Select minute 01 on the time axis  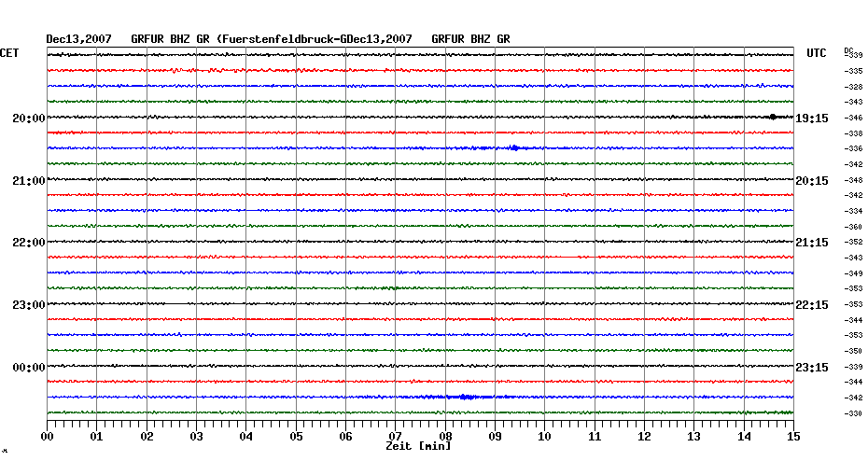click(x=97, y=436)
